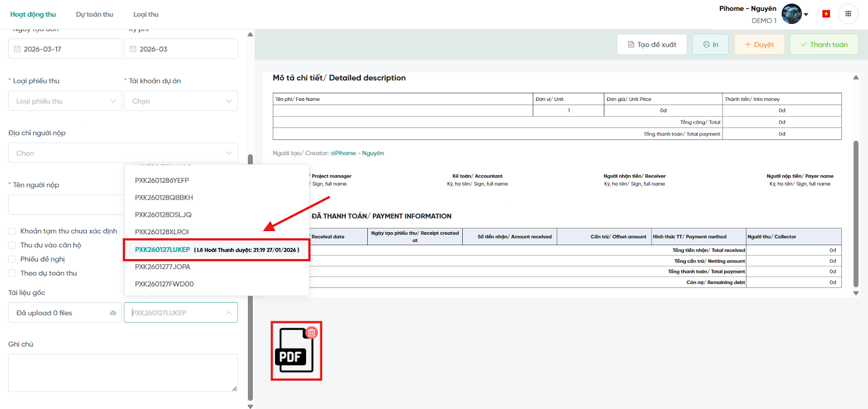This screenshot has height=409, width=868.
Task: Click the cloud upload icon for files
Action: tap(113, 313)
